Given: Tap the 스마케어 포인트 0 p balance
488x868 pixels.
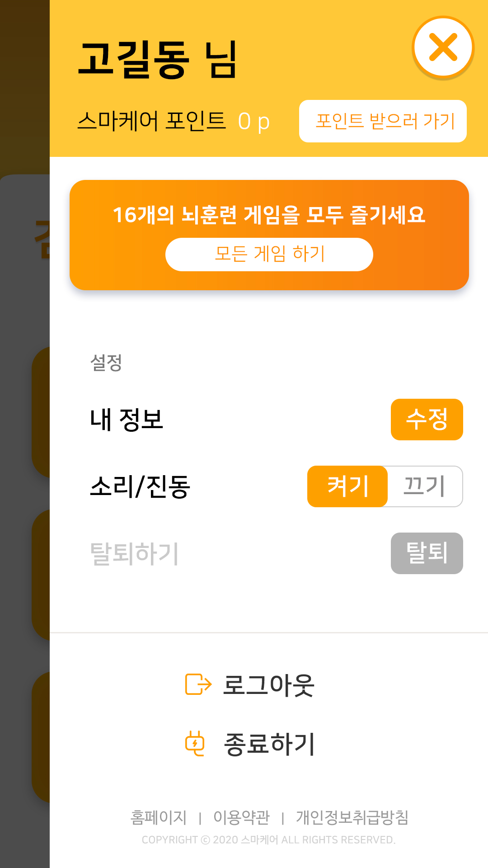Looking at the screenshot, I should pyautogui.click(x=174, y=121).
